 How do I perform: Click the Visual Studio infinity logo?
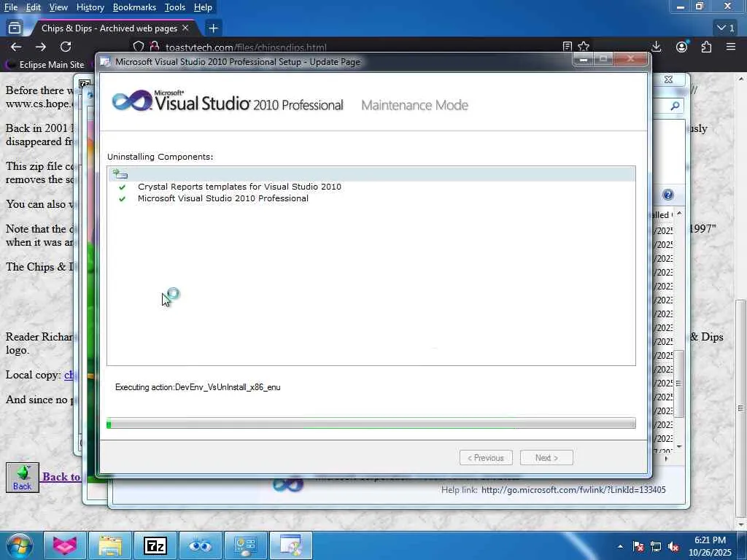pos(131,101)
